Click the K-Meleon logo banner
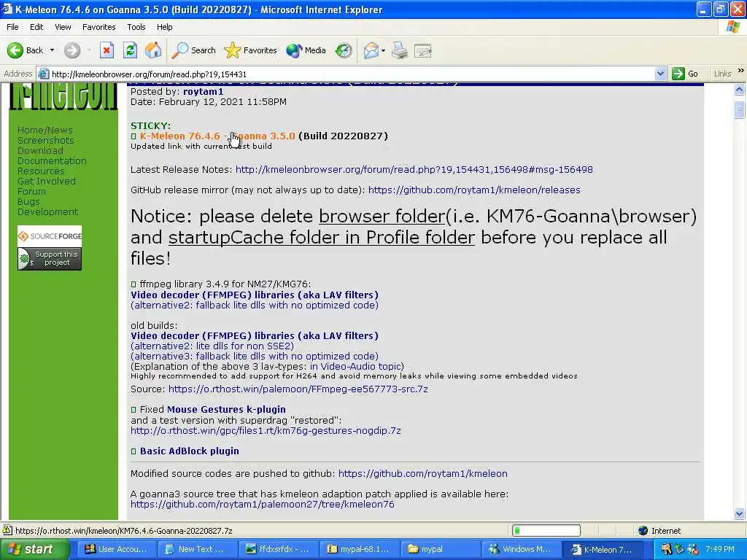 click(x=63, y=97)
